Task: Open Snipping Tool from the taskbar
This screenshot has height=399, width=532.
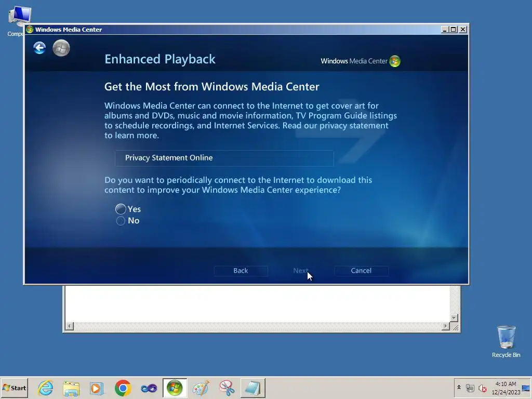Action: point(227,388)
